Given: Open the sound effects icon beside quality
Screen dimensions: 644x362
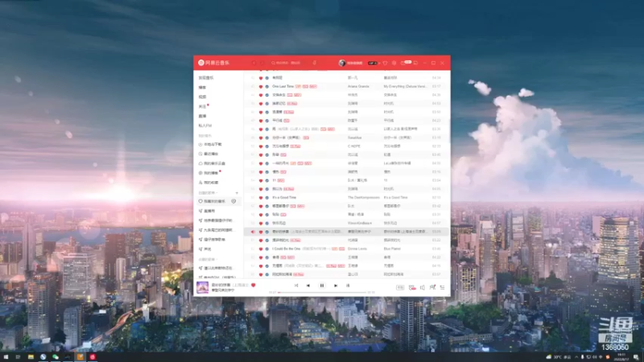Looking at the screenshot, I should point(412,287).
